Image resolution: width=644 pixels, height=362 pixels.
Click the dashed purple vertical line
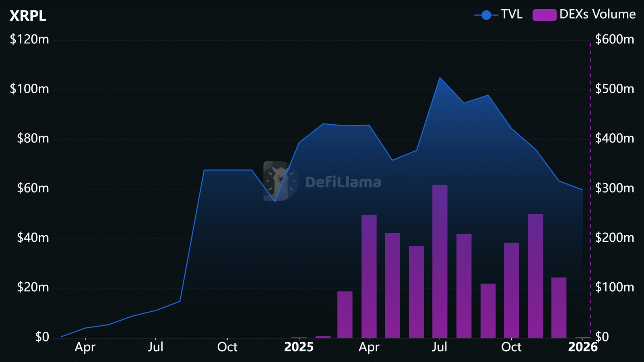tap(590, 161)
